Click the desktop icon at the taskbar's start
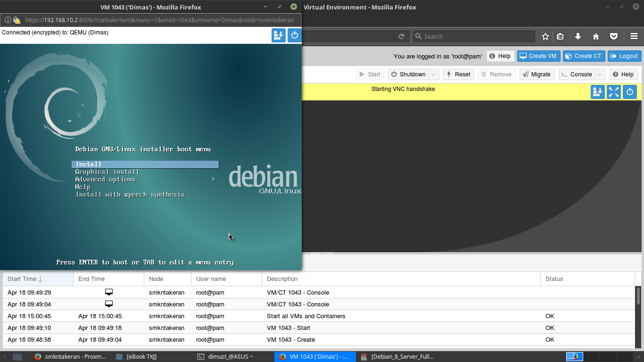 [17, 356]
